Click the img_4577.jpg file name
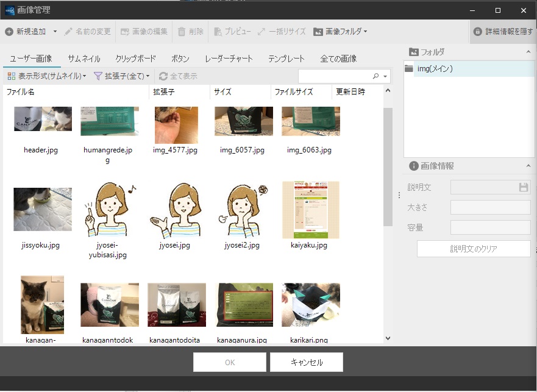 coord(175,150)
